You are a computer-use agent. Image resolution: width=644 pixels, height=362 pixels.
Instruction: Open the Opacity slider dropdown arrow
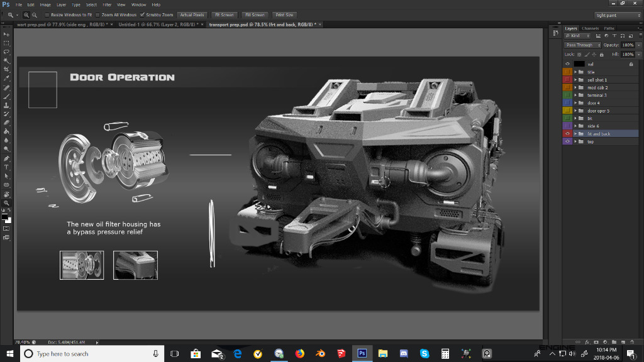point(639,45)
